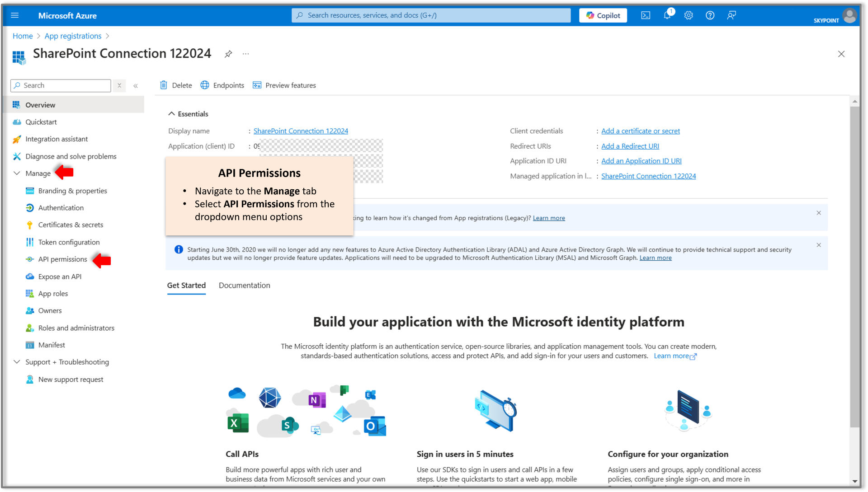
Task: Click Learn more about App registrations Legacy
Action: 549,218
